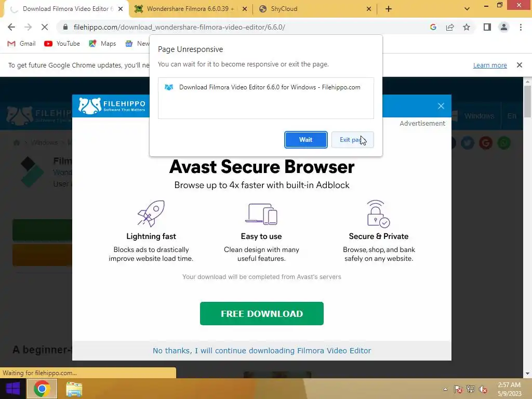This screenshot has width=532, height=399.
Task: Open the Learn more link
Action: [x=490, y=65]
